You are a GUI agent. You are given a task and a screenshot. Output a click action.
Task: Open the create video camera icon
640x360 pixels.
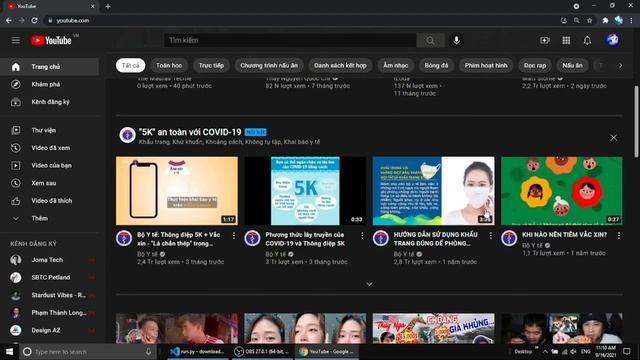tap(544, 40)
